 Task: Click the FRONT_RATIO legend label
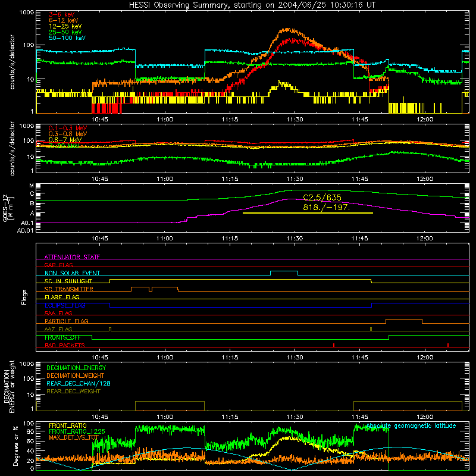[68, 425]
